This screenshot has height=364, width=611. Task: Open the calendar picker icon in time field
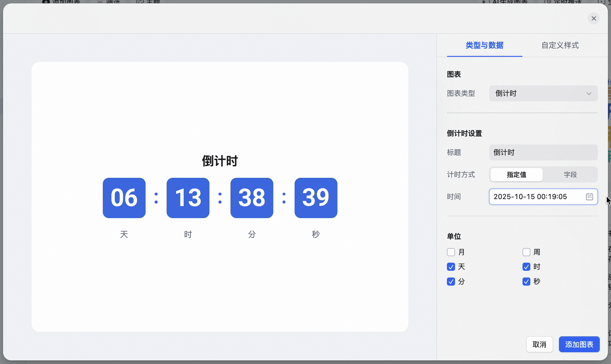589,197
